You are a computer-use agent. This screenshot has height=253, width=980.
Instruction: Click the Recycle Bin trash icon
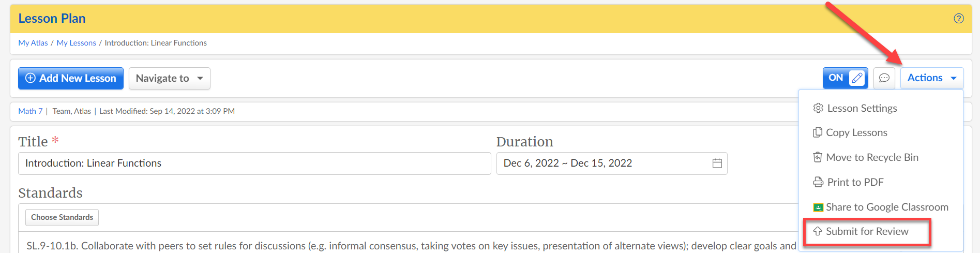point(818,157)
